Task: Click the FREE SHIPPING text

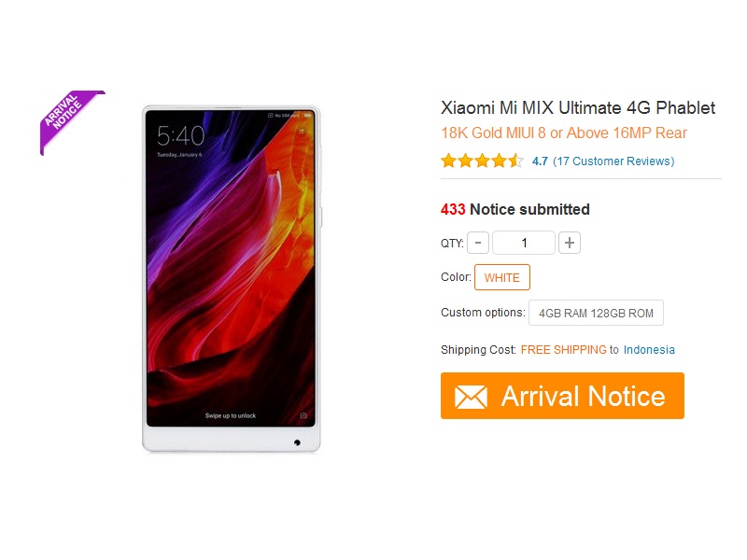Action: pyautogui.click(x=564, y=350)
